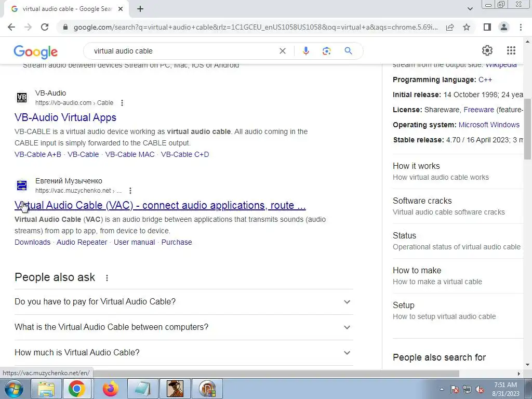Viewport: 532px width, 399px height.
Task: Clear the search box text
Action: (x=282, y=51)
